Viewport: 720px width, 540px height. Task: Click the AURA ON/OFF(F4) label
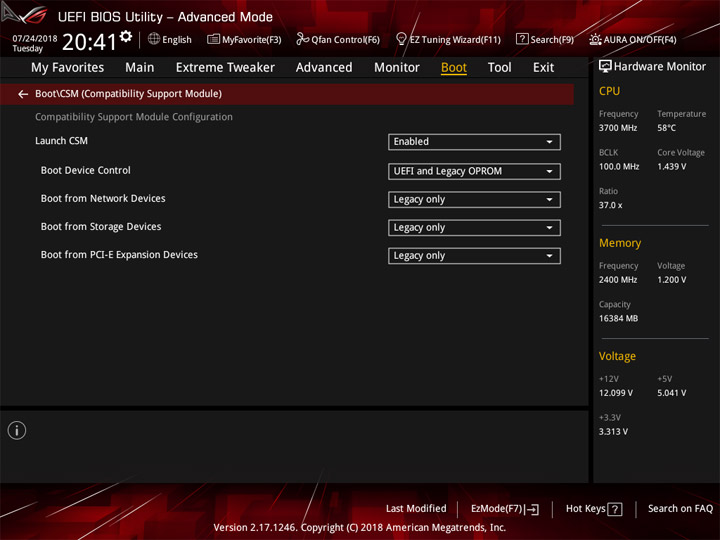click(640, 40)
